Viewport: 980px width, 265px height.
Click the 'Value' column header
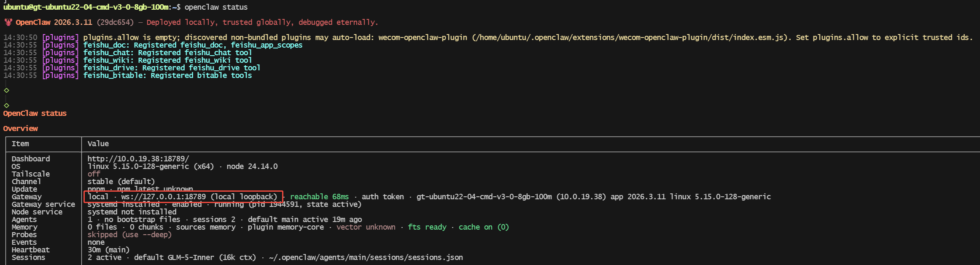[98, 144]
